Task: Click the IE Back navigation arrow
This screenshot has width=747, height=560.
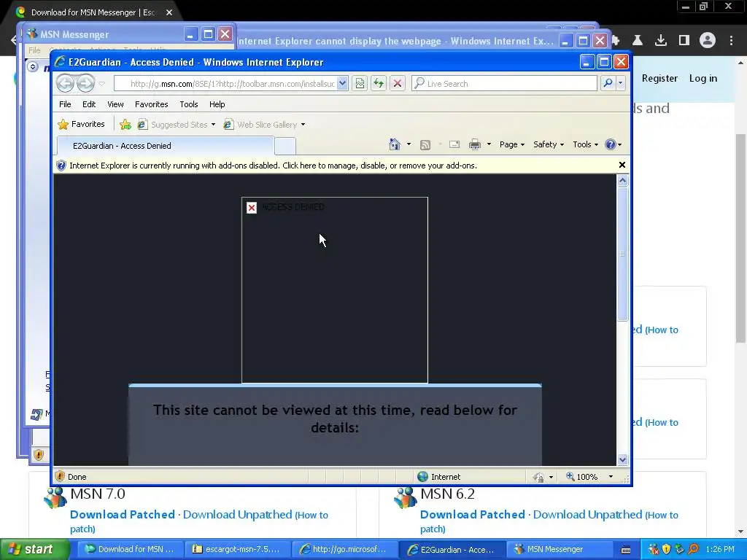Action: [65, 83]
